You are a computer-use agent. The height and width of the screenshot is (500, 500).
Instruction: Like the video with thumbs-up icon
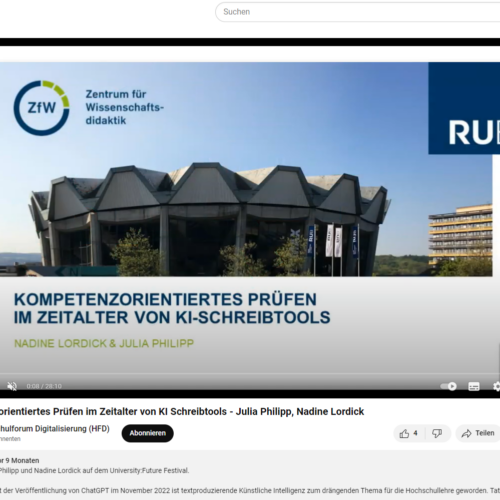404,433
